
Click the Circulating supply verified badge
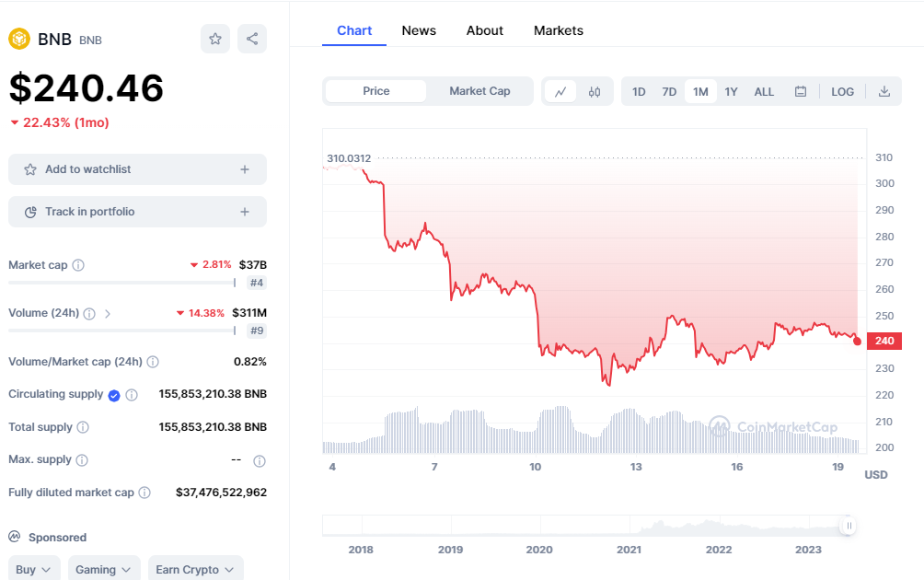click(x=114, y=396)
